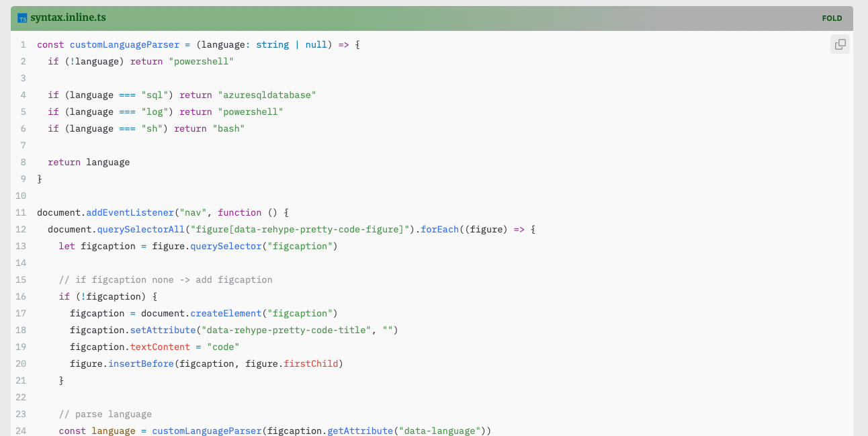Image resolution: width=868 pixels, height=436 pixels.
Task: Click the "azuresqldatabase" string on line 4
Action: pyautogui.click(x=267, y=95)
